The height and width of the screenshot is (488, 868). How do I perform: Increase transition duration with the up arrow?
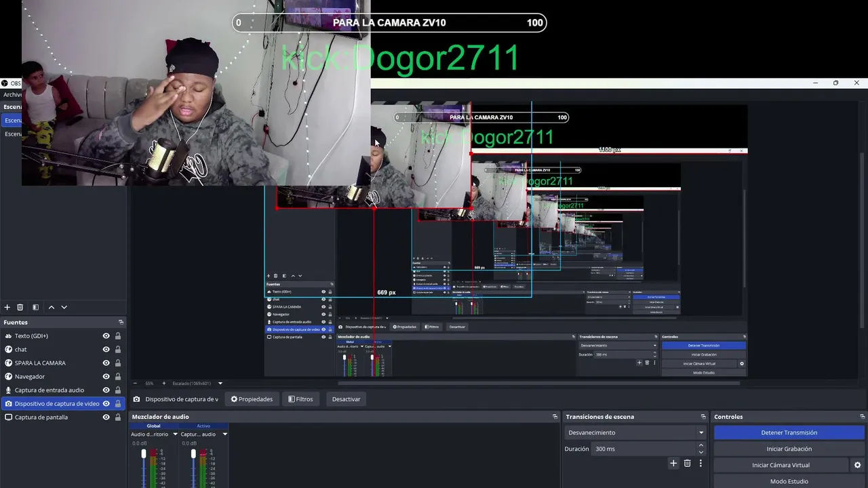click(701, 445)
